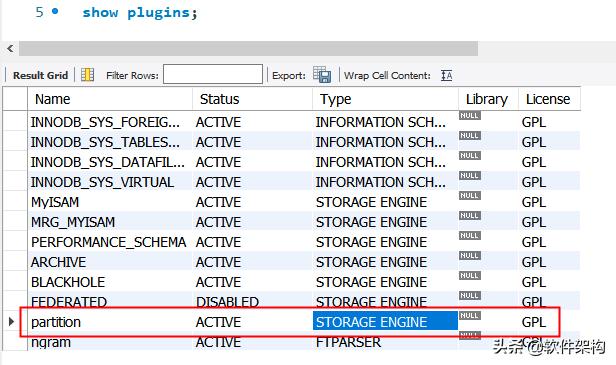This screenshot has width=616, height=365.
Task: Select cell INNODB_SYS_TABLES...
Action: 110,142
